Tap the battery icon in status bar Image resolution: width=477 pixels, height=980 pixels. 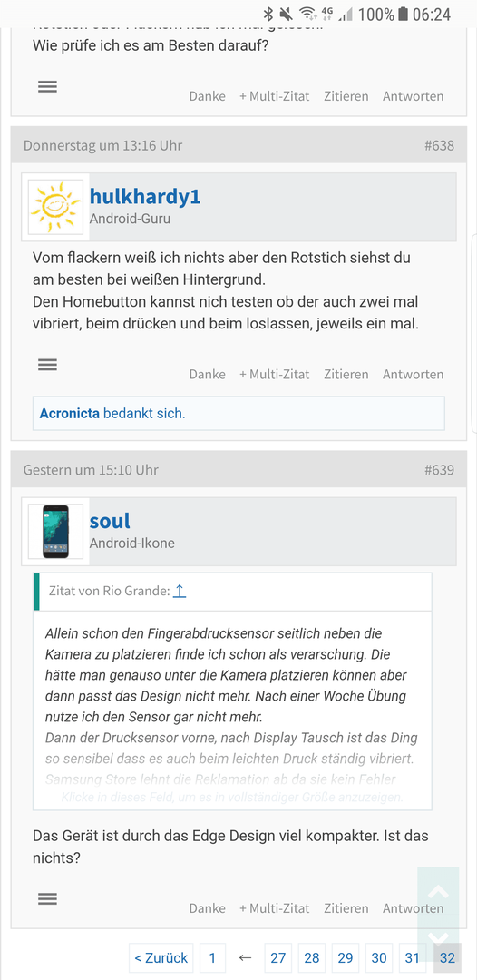403,14
